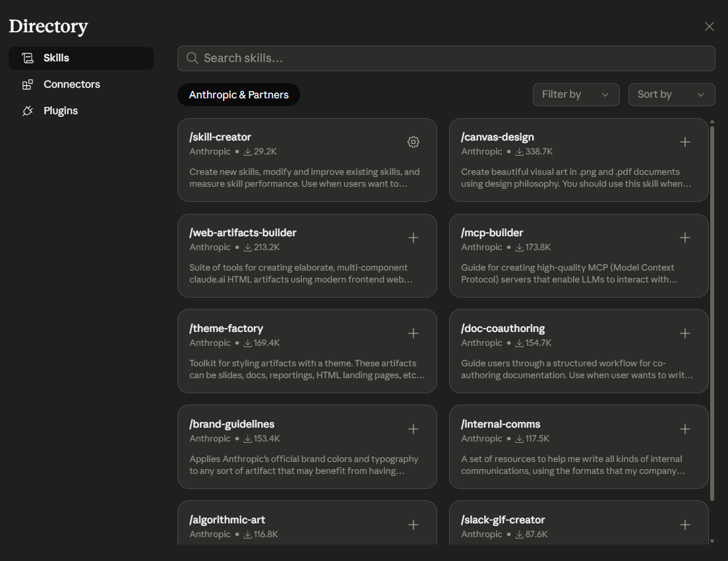Image resolution: width=728 pixels, height=561 pixels.
Task: Open the /canvas-design skill title
Action: 497,137
